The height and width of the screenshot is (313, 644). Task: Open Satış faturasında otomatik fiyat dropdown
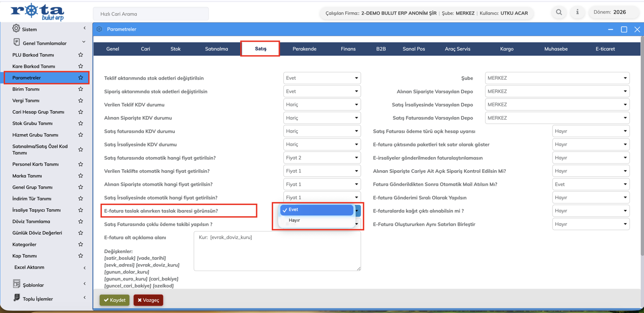(322, 158)
